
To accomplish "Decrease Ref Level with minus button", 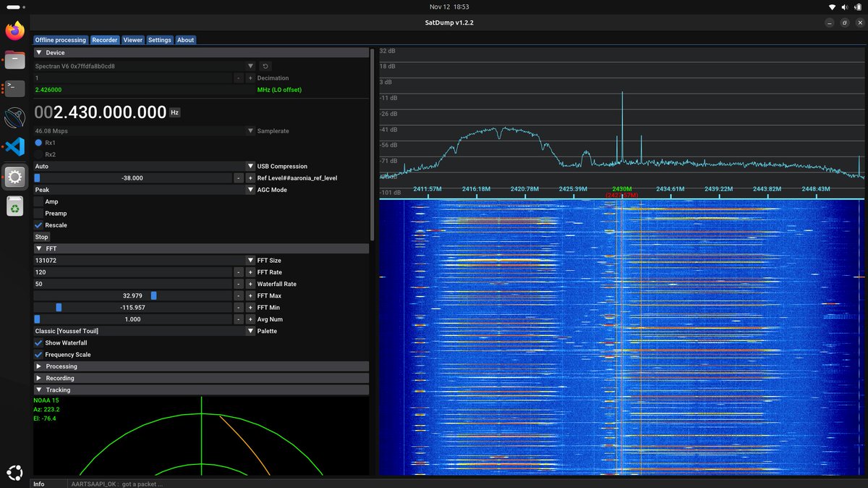I will [x=239, y=178].
